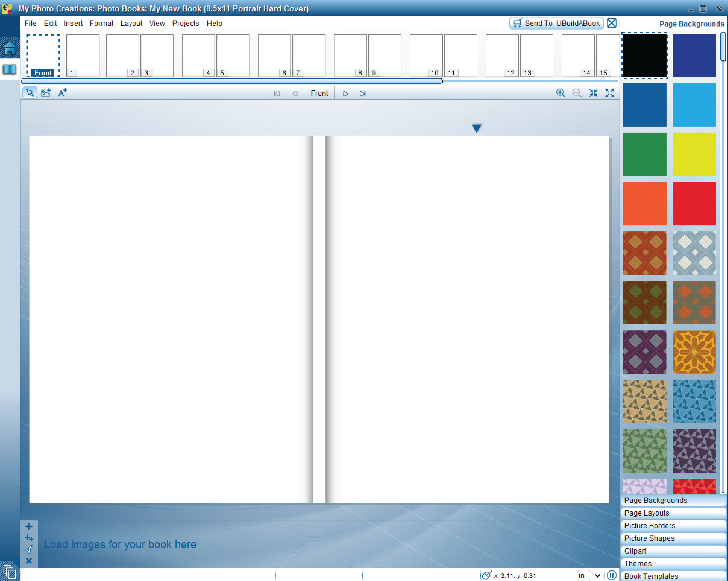This screenshot has width=728, height=581.
Task: Open the File menu
Action: click(x=30, y=23)
